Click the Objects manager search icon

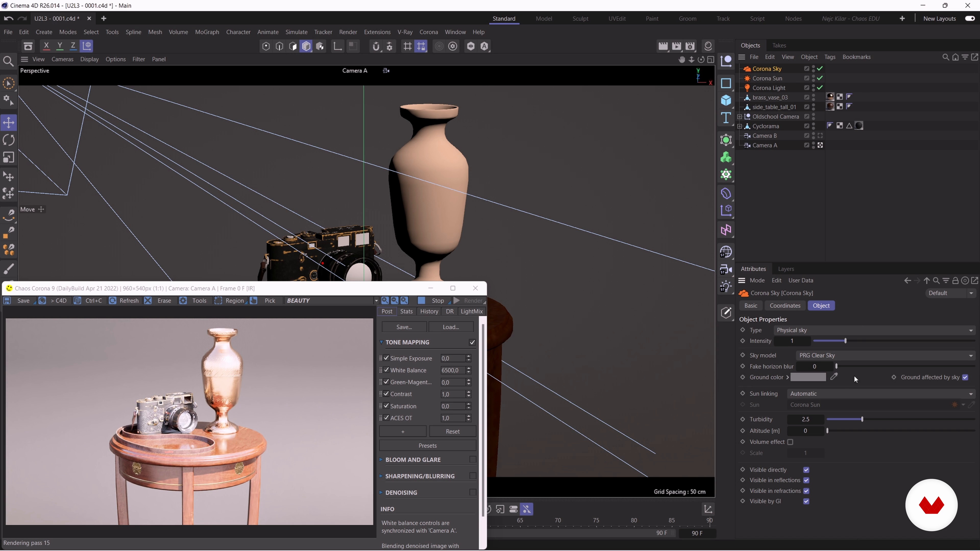pos(945,57)
